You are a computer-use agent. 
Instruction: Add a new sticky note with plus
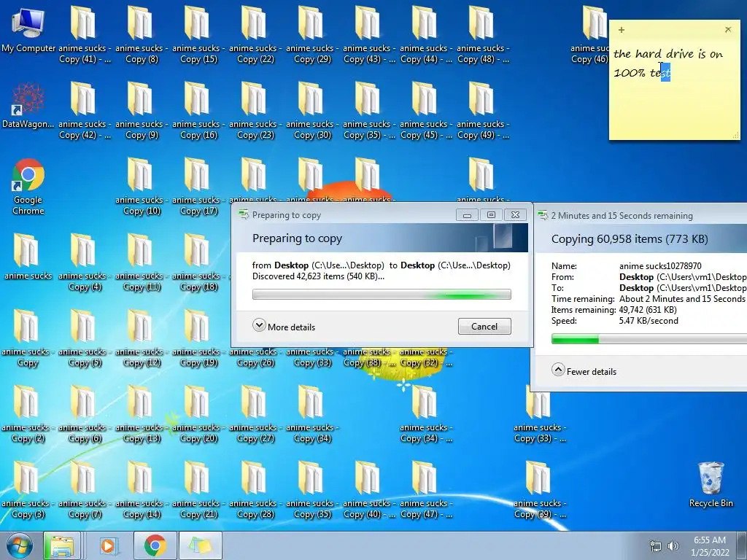tap(622, 30)
